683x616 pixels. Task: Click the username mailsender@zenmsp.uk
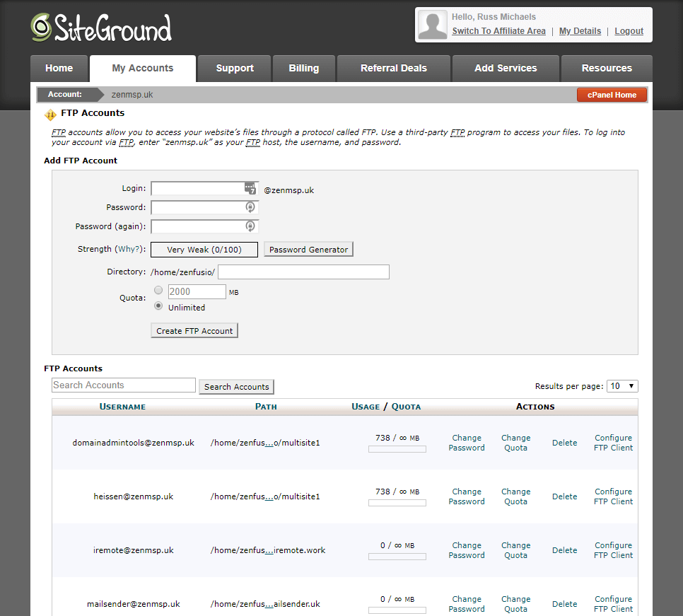coord(134,604)
